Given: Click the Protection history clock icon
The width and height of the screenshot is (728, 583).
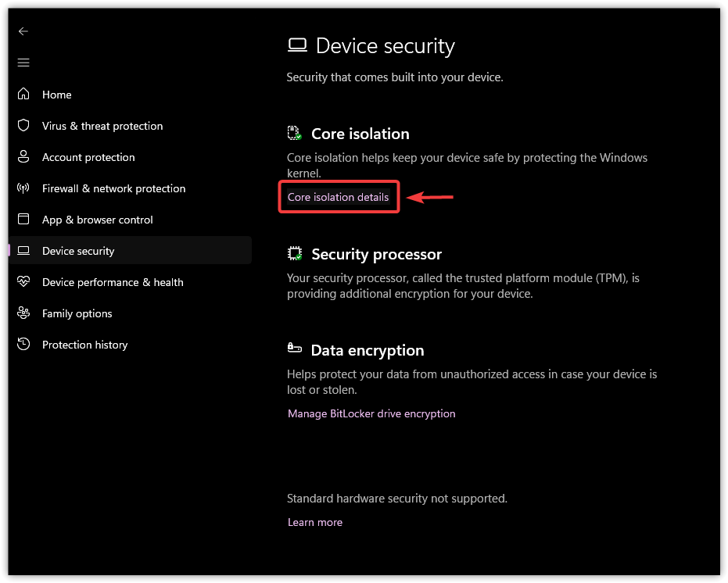Looking at the screenshot, I should (x=23, y=345).
